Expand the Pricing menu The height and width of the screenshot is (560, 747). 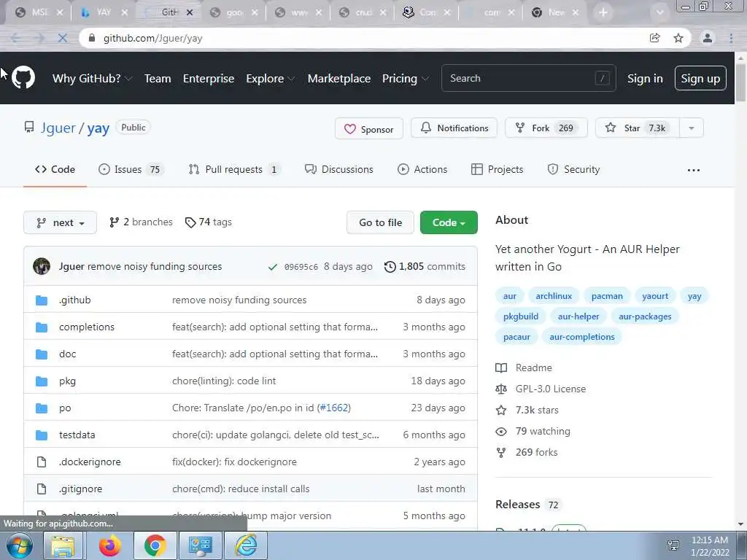[405, 79]
